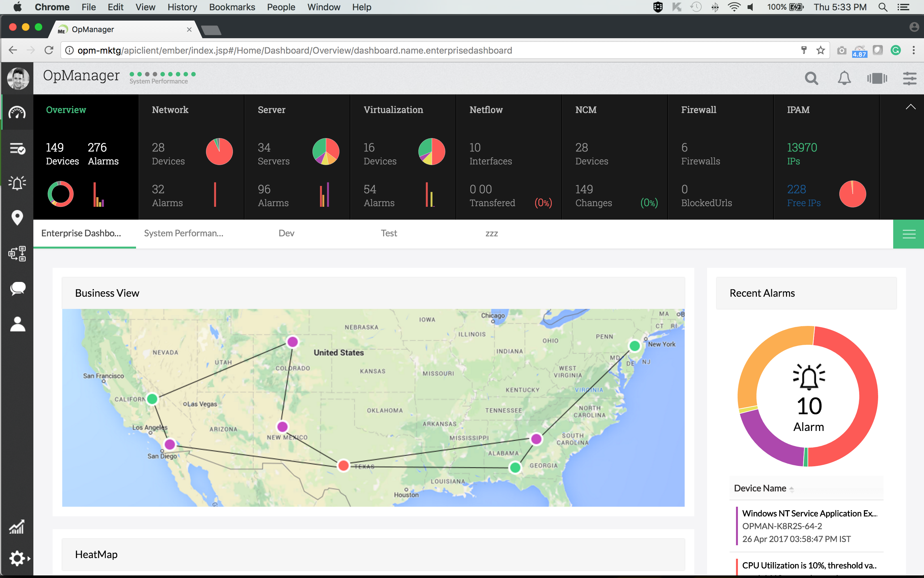Screen dimensions: 924x578
Task: Click the New York green map node
Action: [x=635, y=346]
